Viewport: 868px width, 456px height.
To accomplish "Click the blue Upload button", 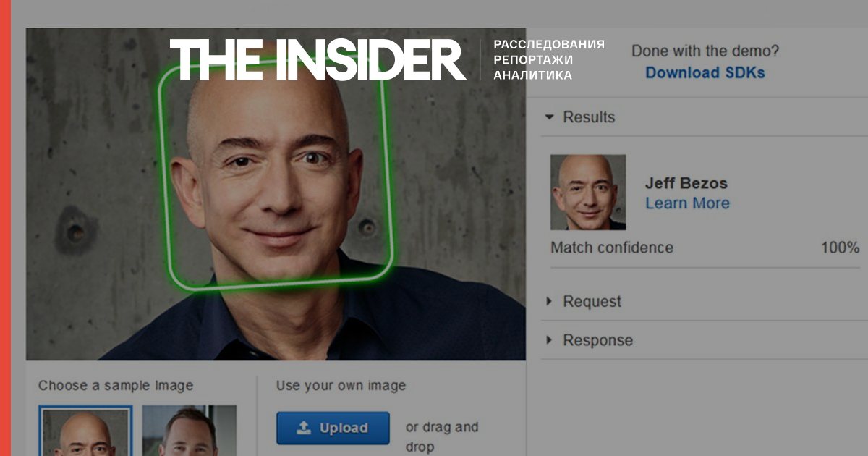I will click(x=333, y=428).
